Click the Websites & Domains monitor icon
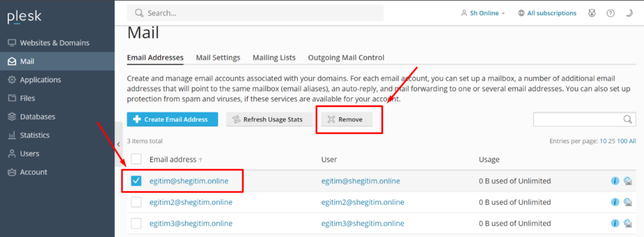Screen dimensions: 644x237 (13, 43)
